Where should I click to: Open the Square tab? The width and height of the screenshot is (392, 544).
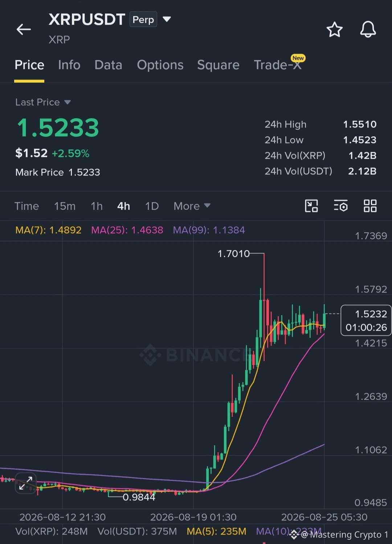pos(218,65)
